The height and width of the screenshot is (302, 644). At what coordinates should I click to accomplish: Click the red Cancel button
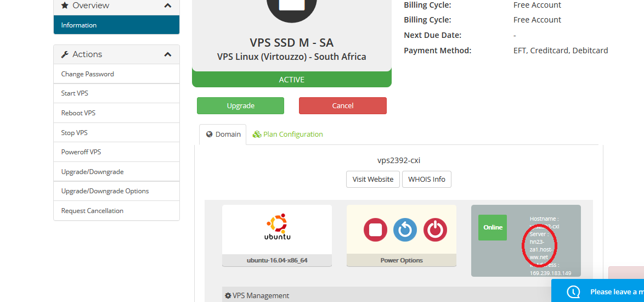click(x=342, y=105)
